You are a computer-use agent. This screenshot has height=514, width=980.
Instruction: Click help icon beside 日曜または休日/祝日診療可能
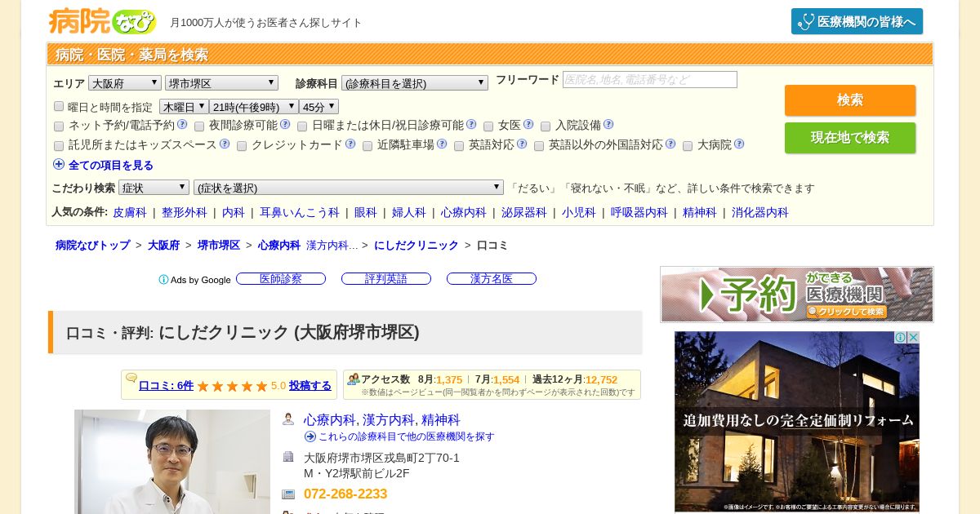click(x=471, y=124)
